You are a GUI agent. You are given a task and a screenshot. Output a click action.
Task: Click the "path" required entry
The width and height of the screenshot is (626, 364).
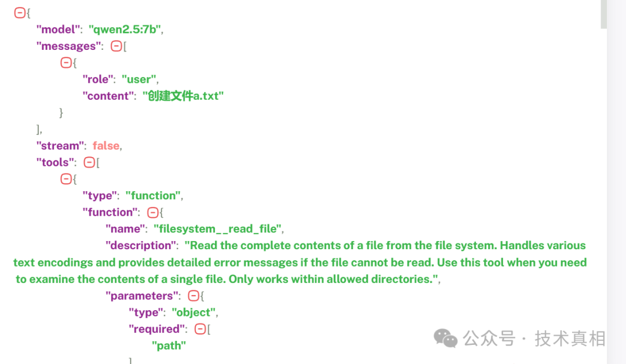(169, 345)
